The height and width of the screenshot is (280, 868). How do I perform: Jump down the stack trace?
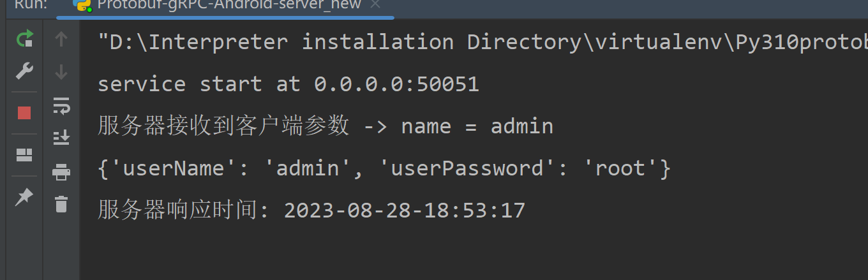(x=61, y=72)
